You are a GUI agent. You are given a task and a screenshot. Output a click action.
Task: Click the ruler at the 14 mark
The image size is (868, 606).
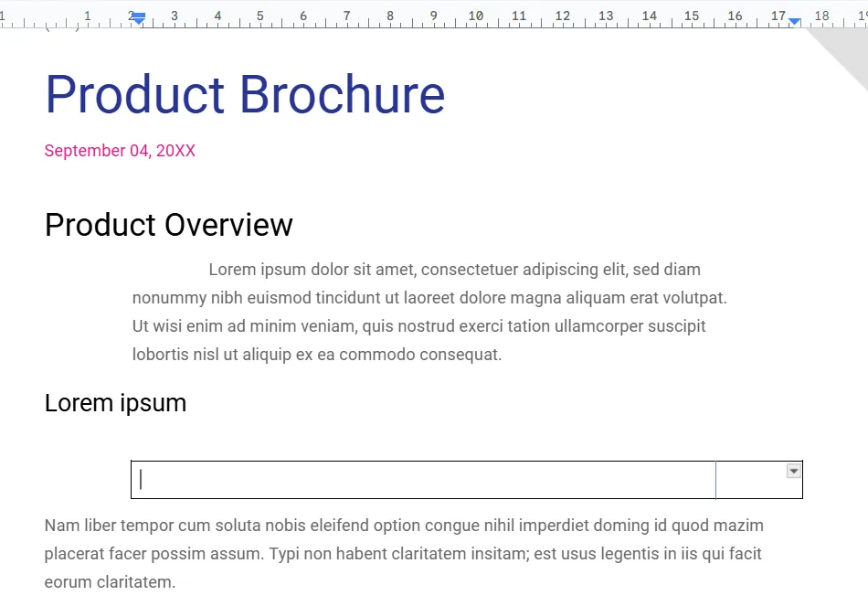tap(649, 16)
